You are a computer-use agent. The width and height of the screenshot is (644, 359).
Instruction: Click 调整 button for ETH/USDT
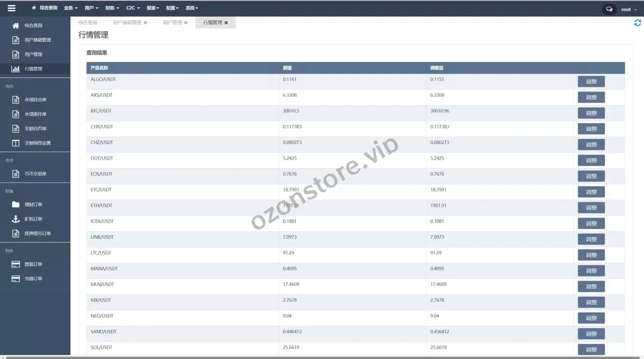[x=591, y=208]
